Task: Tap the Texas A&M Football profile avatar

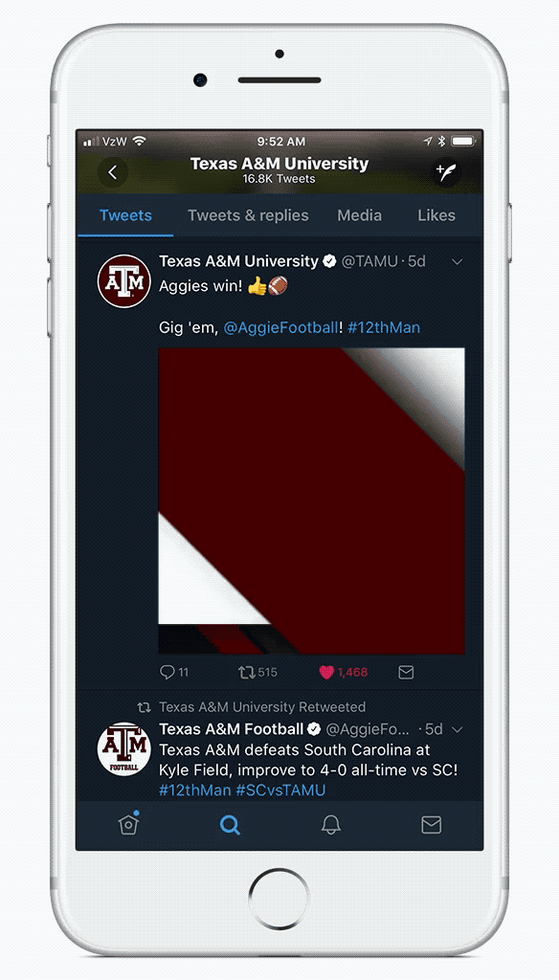Action: 124,749
